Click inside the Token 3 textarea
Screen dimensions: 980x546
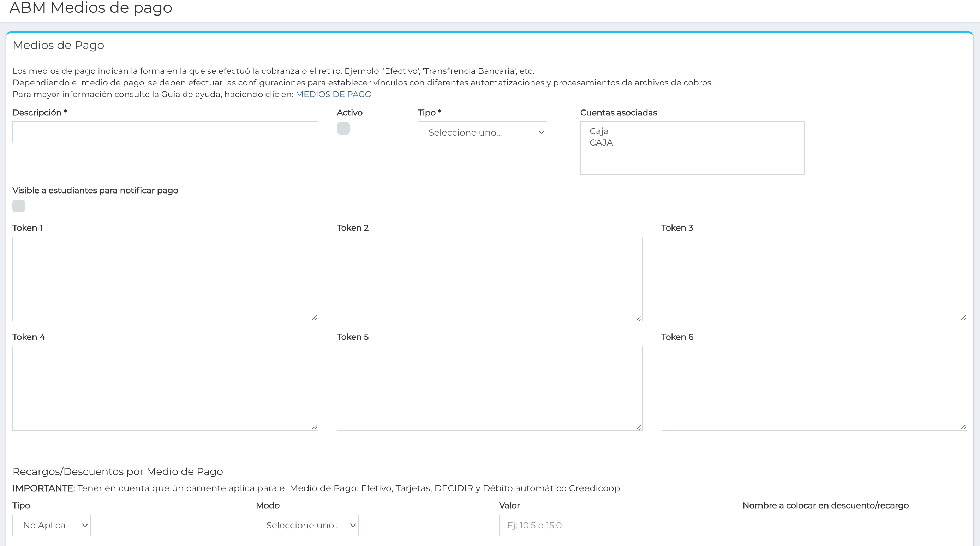coord(814,279)
